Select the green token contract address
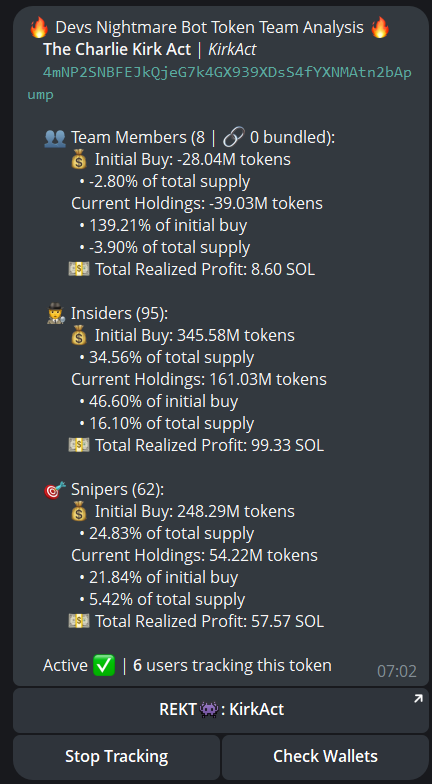Screen dimensions: 432x784 (220, 84)
